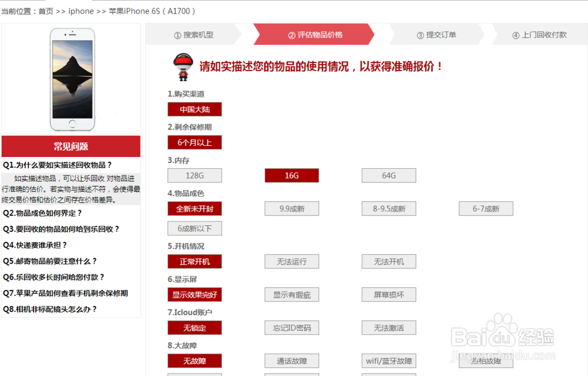The height and width of the screenshot is (376, 588).
Task: Select 无故障 major fault option
Action: tap(195, 361)
